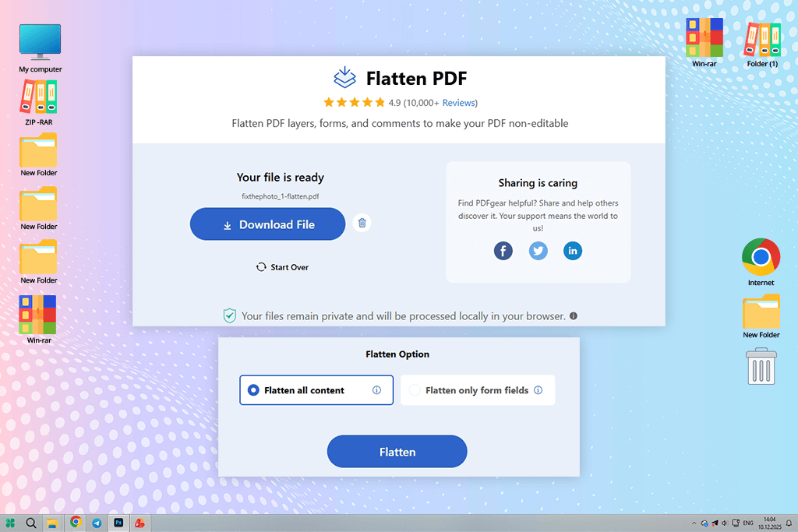Click file name fixthephoto_1-flatten.pdf
Screen dimensions: 798x532
281,196
